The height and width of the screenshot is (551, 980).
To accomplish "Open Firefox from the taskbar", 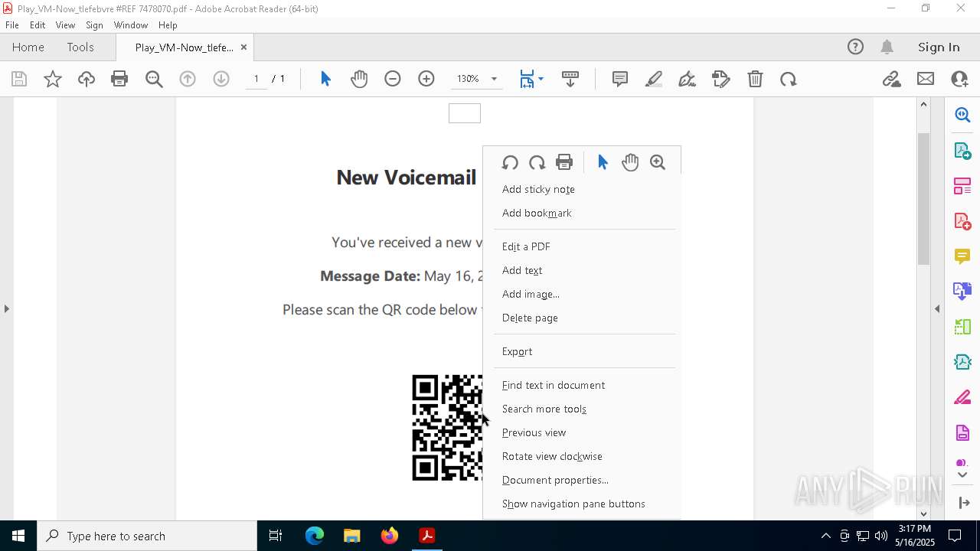I will click(x=390, y=536).
